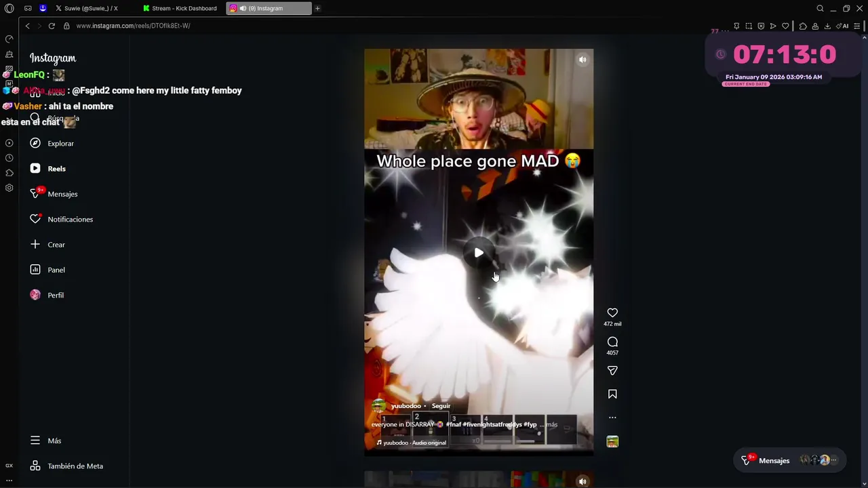View site security lock info
The image size is (868, 488).
click(66, 26)
